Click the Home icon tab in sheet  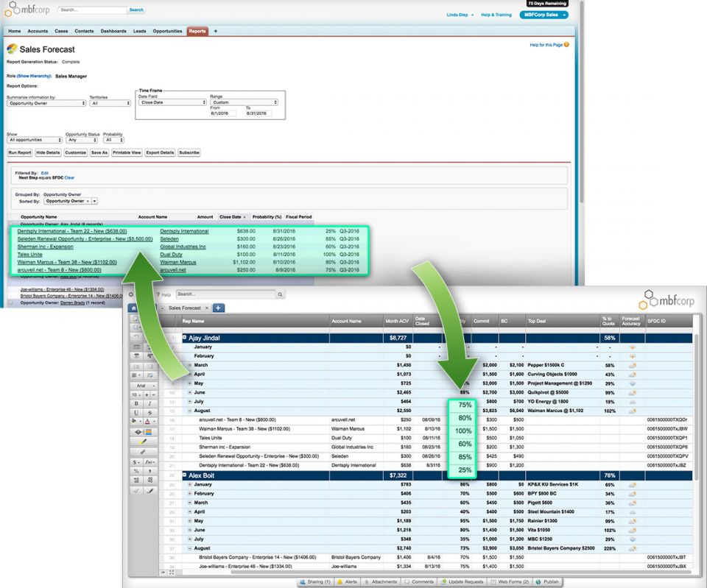click(x=133, y=308)
